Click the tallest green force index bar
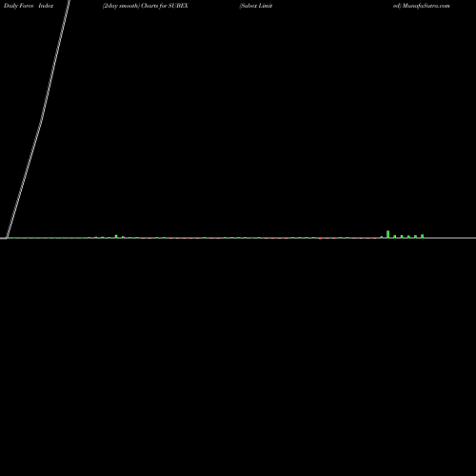The width and height of the screenshot is (476, 476). (387, 234)
